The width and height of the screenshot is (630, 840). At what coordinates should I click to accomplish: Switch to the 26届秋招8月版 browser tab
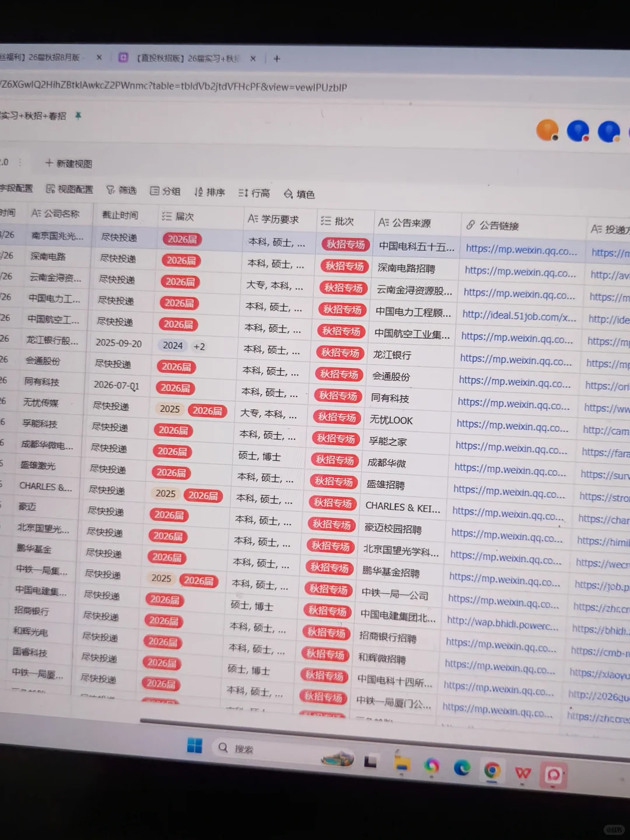[41, 57]
